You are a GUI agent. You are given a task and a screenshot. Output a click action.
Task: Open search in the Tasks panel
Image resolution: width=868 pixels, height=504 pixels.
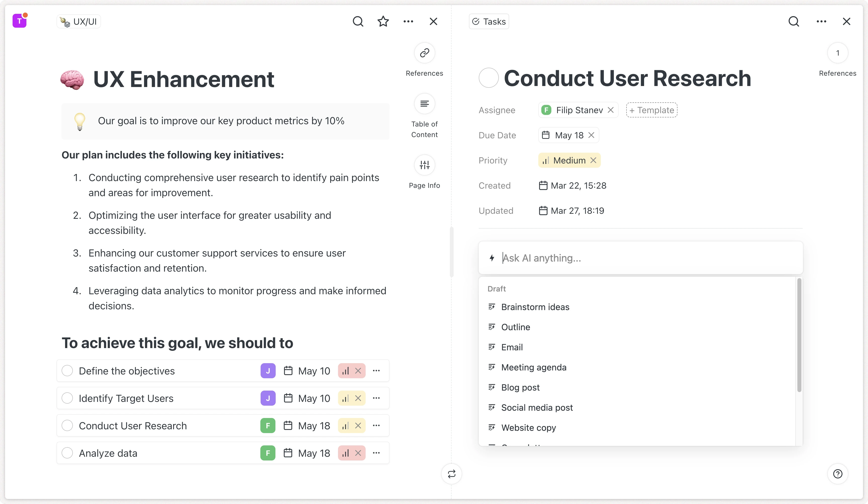tap(794, 21)
